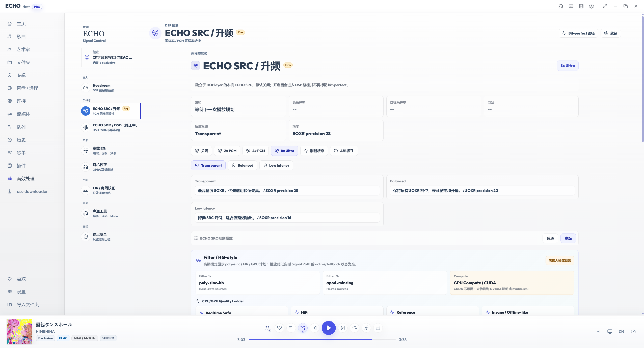This screenshot has height=348, width=644.
Task: Click the 就绪 status button
Action: click(611, 33)
